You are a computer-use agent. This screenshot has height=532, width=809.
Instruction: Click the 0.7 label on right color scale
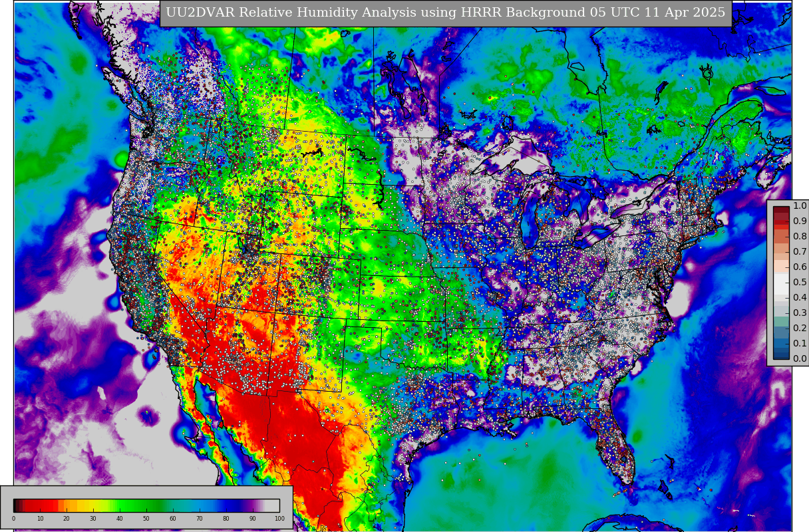800,252
